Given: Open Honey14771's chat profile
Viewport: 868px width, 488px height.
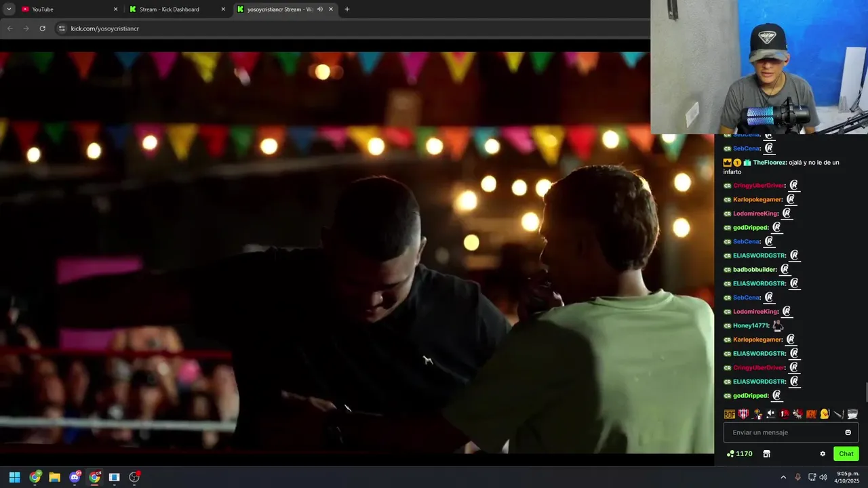Looking at the screenshot, I should (751, 325).
